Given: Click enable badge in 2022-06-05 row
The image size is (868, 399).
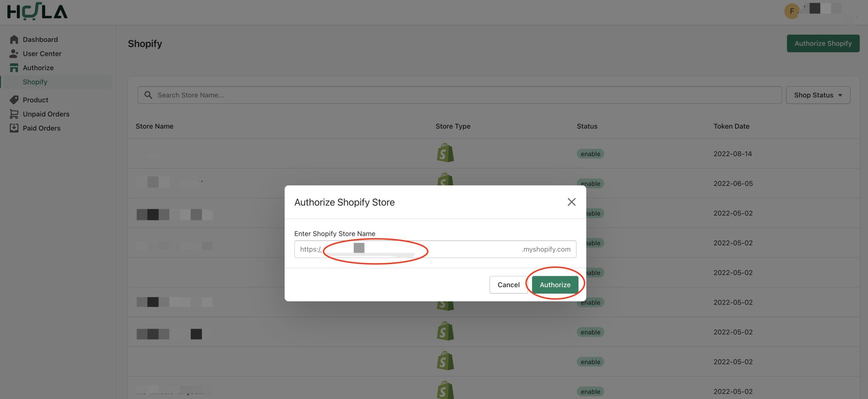Looking at the screenshot, I should 590,184.
